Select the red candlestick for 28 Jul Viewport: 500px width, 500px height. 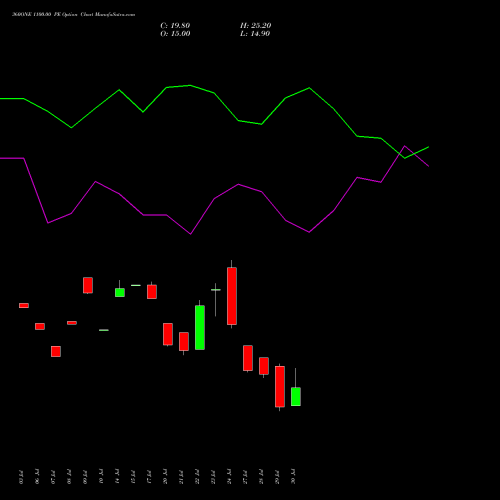pos(264,366)
